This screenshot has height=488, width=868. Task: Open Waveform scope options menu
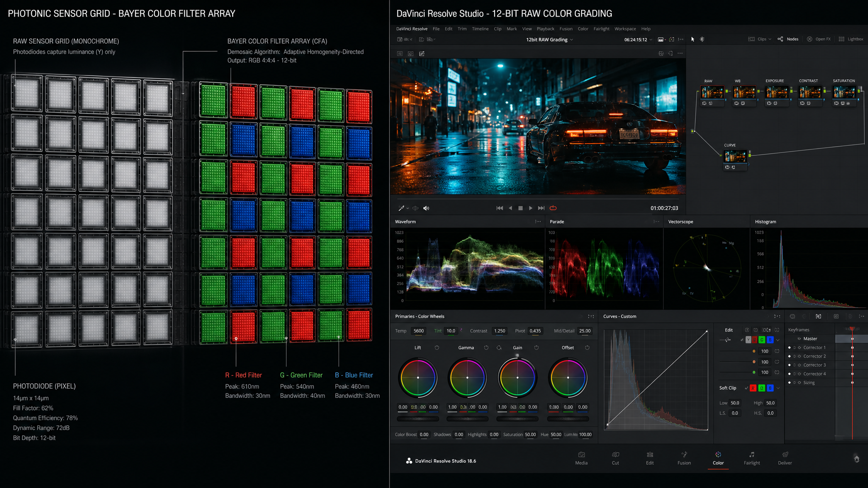[538, 222]
